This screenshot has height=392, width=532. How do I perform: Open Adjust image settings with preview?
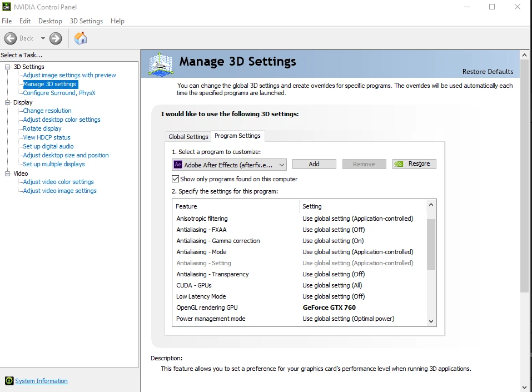pyautogui.click(x=69, y=75)
